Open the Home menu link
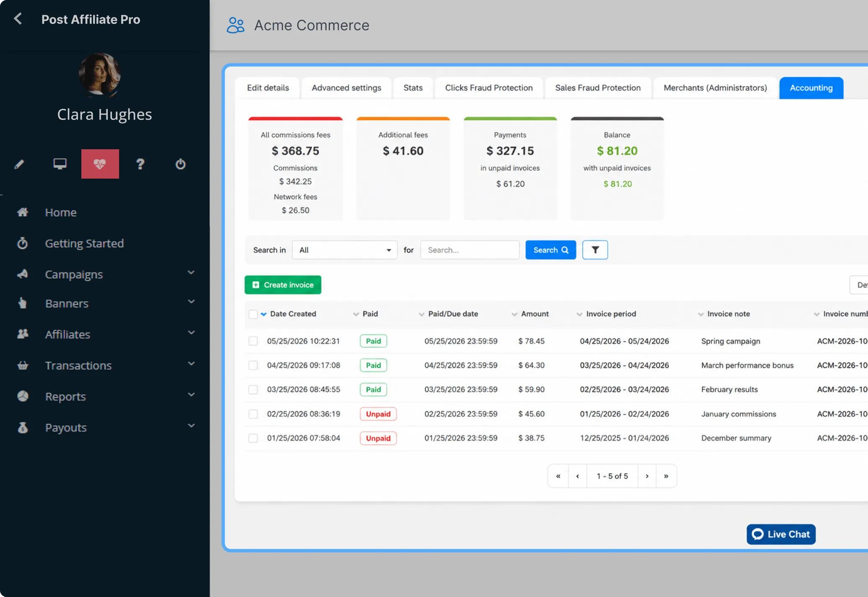868x597 pixels. point(61,212)
